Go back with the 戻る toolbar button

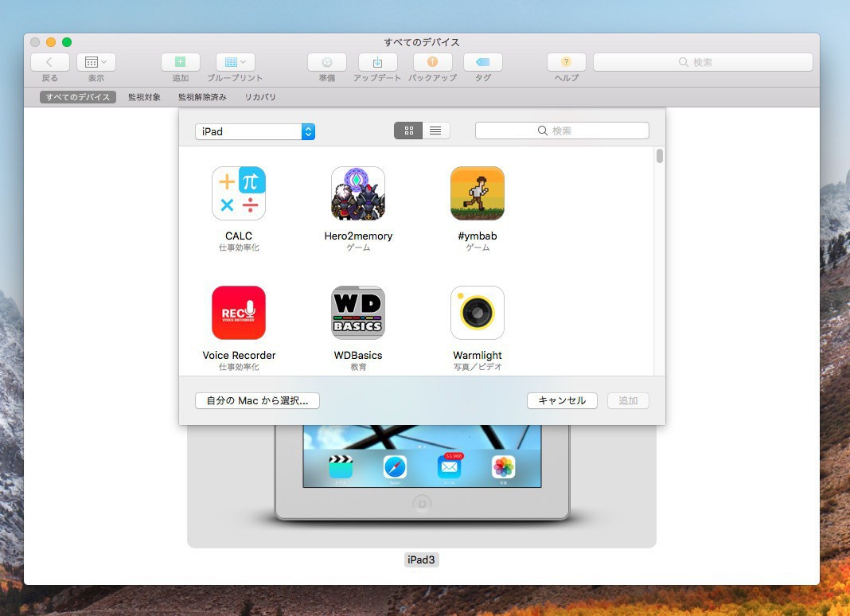coord(50,62)
